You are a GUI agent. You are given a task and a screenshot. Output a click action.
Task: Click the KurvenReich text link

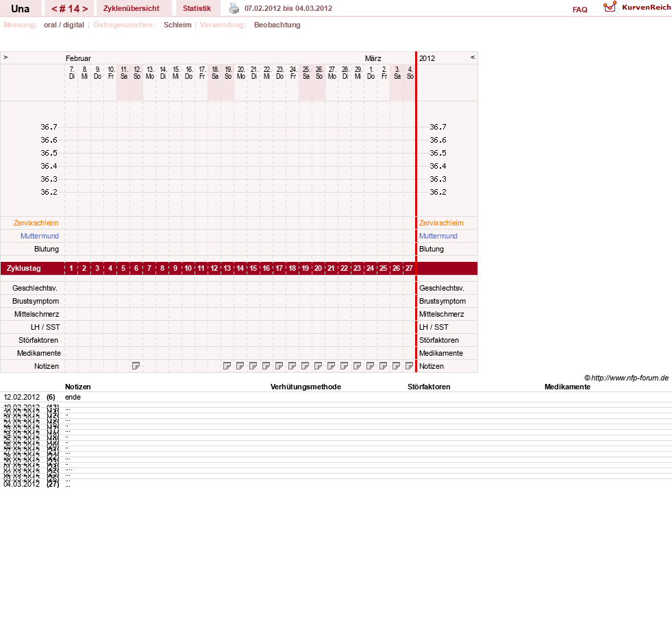click(646, 8)
